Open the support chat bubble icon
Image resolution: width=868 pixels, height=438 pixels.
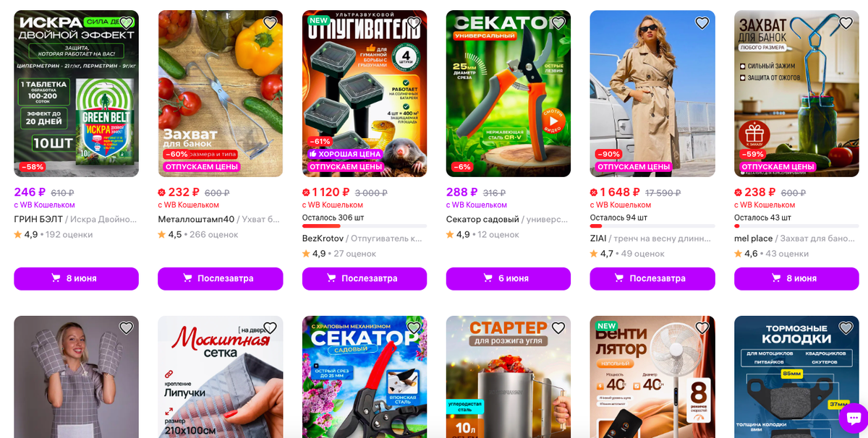point(854,418)
